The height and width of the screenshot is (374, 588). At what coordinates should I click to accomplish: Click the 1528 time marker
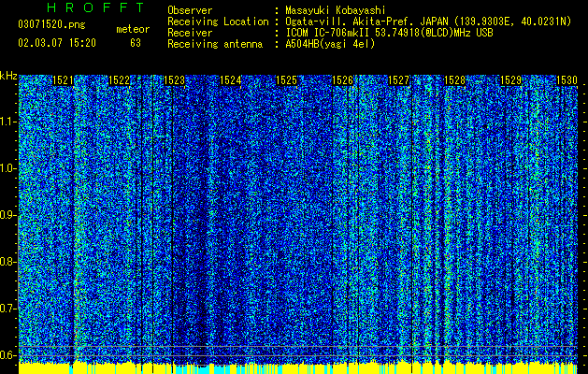pos(454,80)
